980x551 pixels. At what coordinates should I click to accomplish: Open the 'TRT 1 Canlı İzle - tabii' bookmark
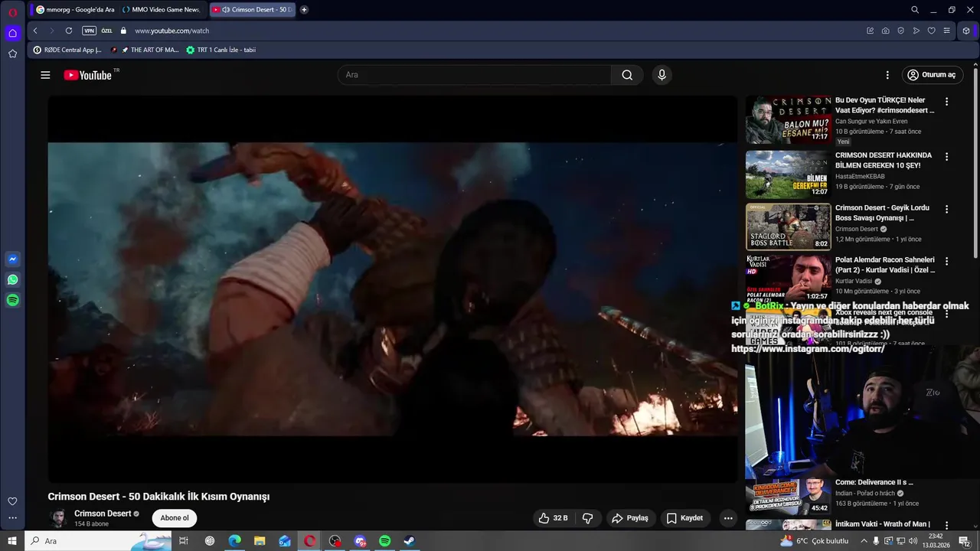pyautogui.click(x=221, y=50)
